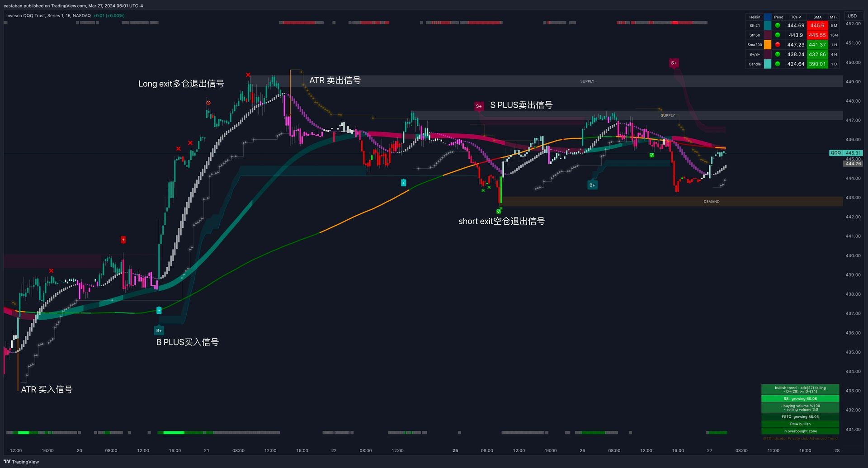The height and width of the screenshot is (468, 868).
Task: Click the 'ATR 卖出信号' annotation
Action: (335, 80)
